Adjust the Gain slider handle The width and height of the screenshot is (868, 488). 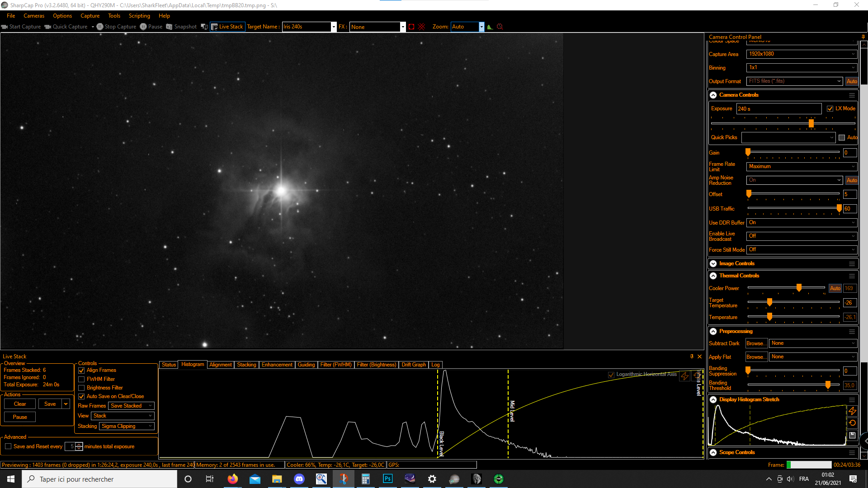748,152
